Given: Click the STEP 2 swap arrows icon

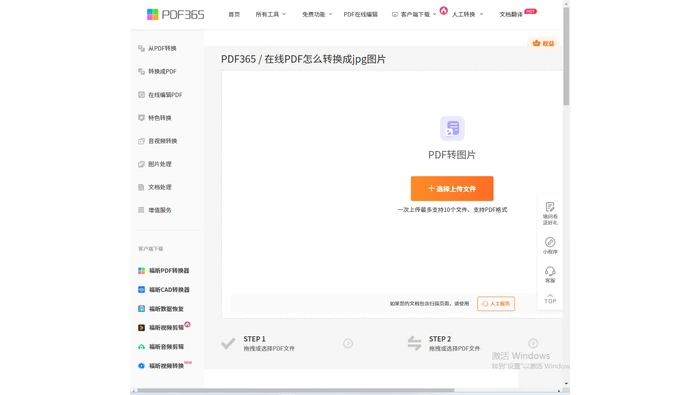Looking at the screenshot, I should pos(414,343).
